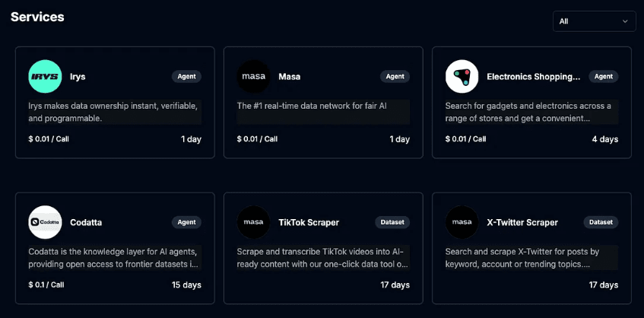Open the Codatta service title
This screenshot has width=644, height=318.
[86, 223]
